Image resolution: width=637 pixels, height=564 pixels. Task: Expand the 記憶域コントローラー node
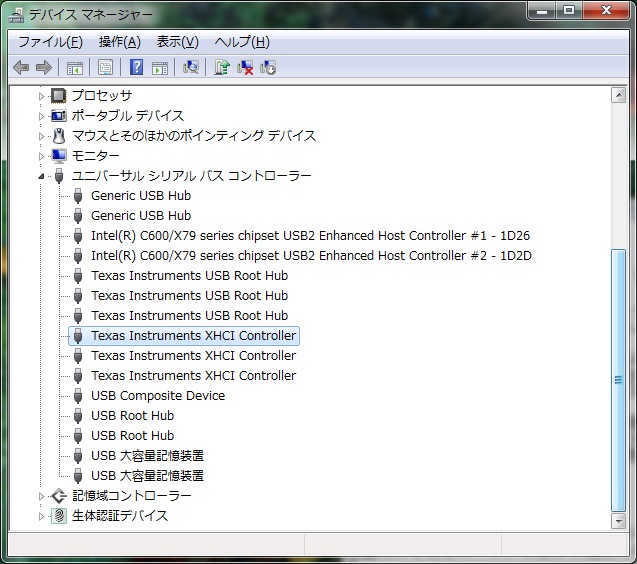[x=41, y=496]
